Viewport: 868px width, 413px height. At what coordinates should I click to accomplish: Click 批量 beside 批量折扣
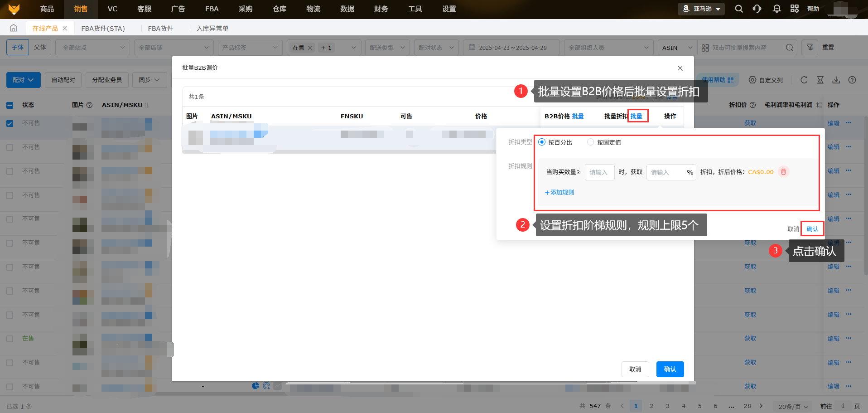click(x=636, y=116)
